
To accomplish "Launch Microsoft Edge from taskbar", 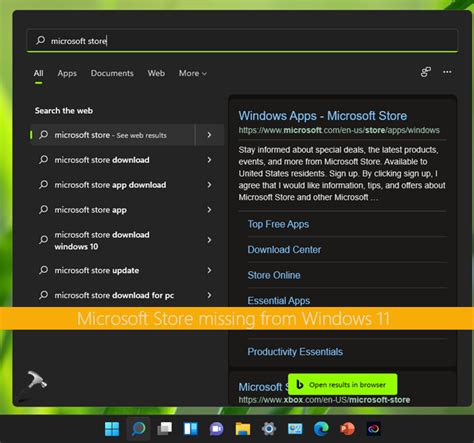I will [321, 429].
